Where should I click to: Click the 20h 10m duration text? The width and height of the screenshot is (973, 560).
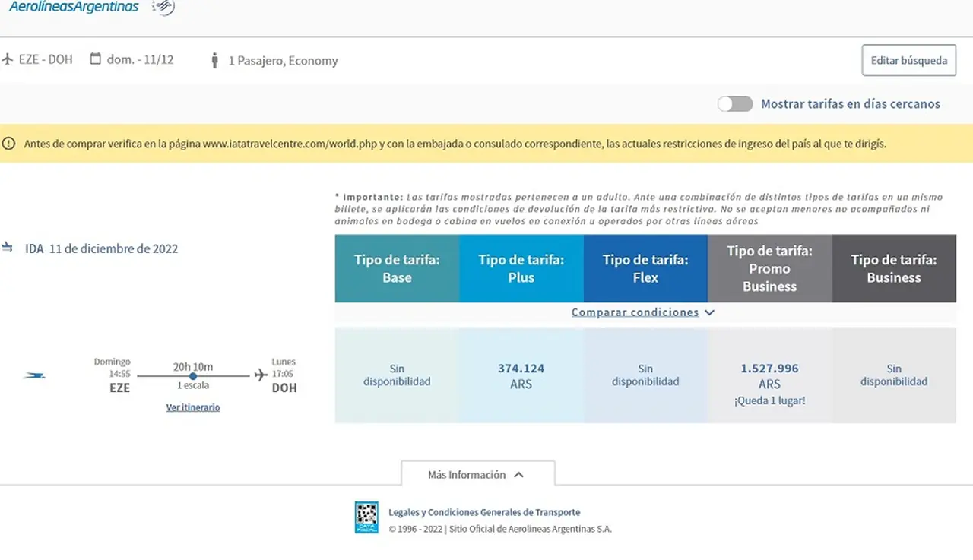(193, 366)
